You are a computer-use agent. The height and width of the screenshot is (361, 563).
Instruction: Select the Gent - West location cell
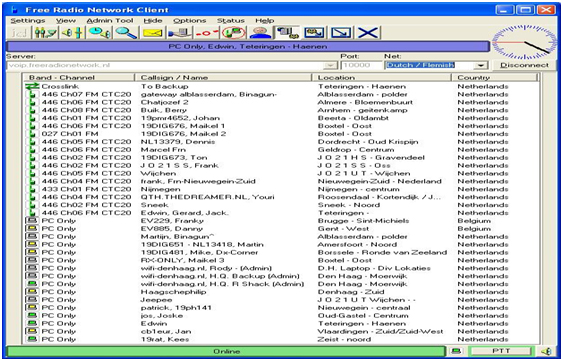(x=343, y=229)
